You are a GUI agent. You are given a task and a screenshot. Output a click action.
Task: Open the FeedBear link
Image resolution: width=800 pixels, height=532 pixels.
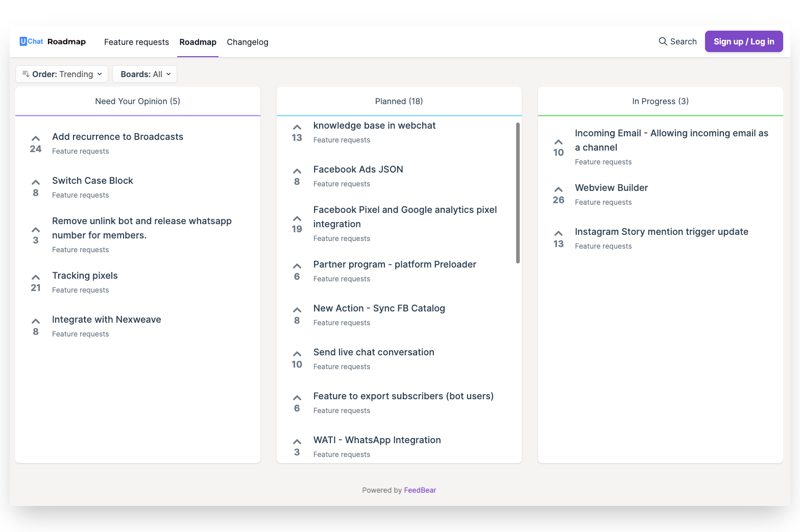(x=420, y=490)
